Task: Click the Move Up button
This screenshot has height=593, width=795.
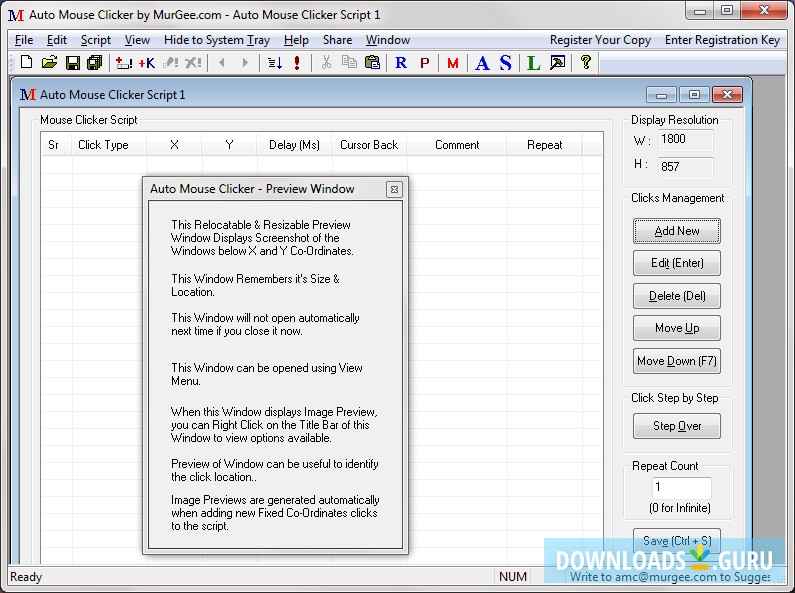Action: [x=677, y=328]
